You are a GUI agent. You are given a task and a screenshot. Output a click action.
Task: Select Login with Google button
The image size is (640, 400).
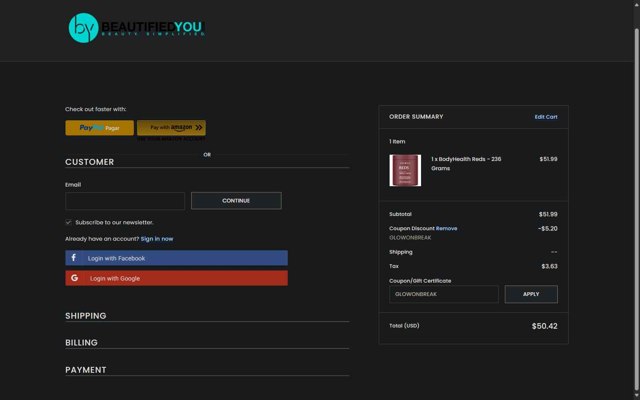coord(176,278)
